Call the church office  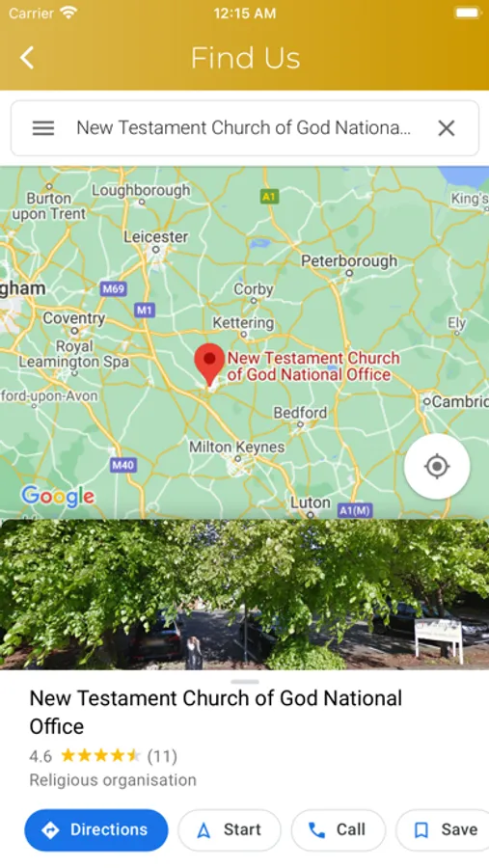[339, 829]
